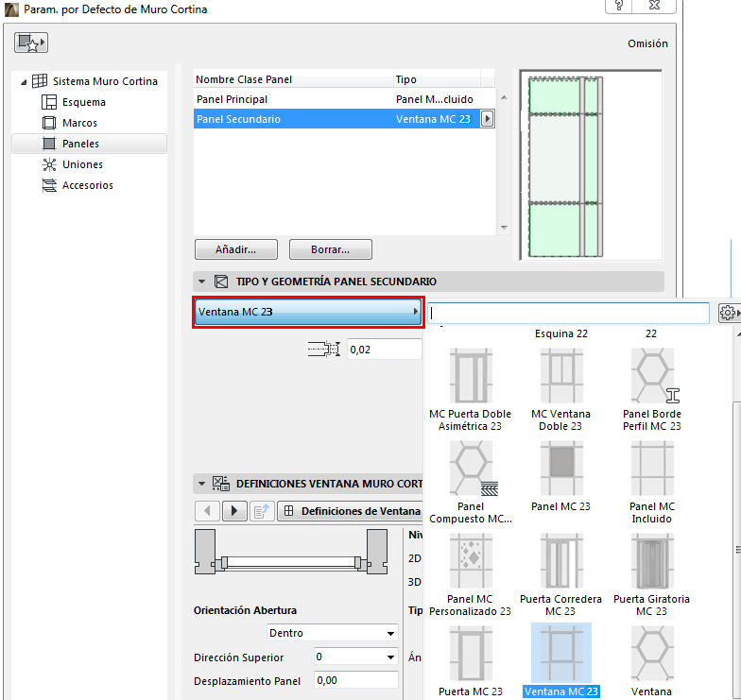Viewport: 741px width, 700px height.
Task: Click the thickness dimension icon
Action: pos(323,350)
